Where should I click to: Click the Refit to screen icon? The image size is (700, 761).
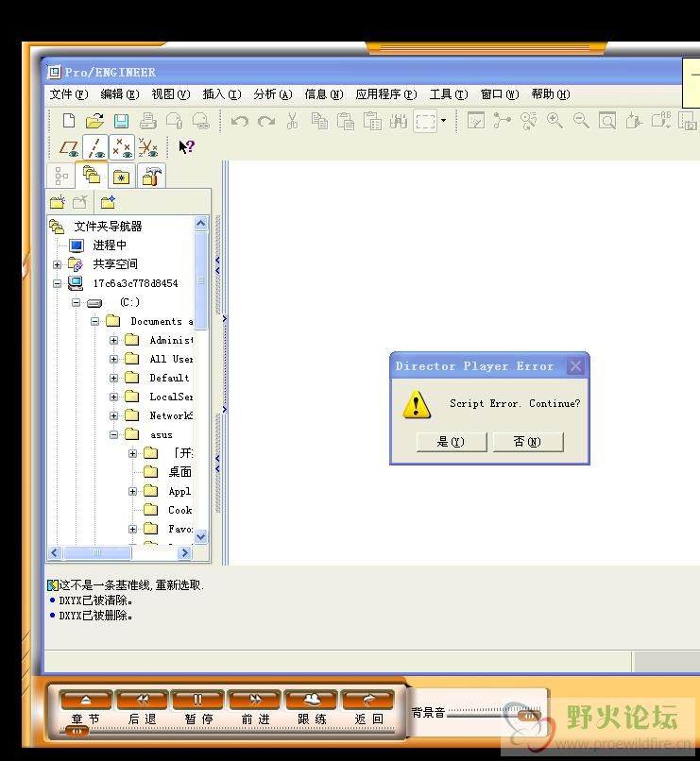point(607,120)
